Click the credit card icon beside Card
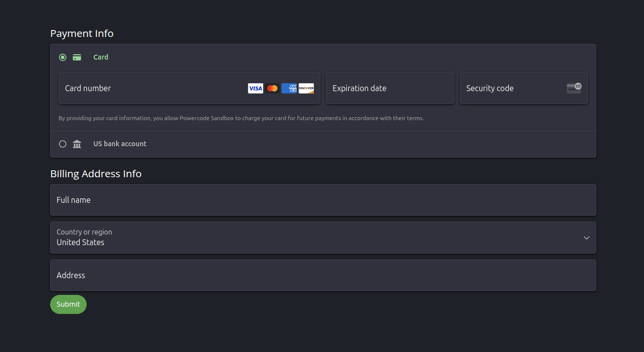 [77, 57]
